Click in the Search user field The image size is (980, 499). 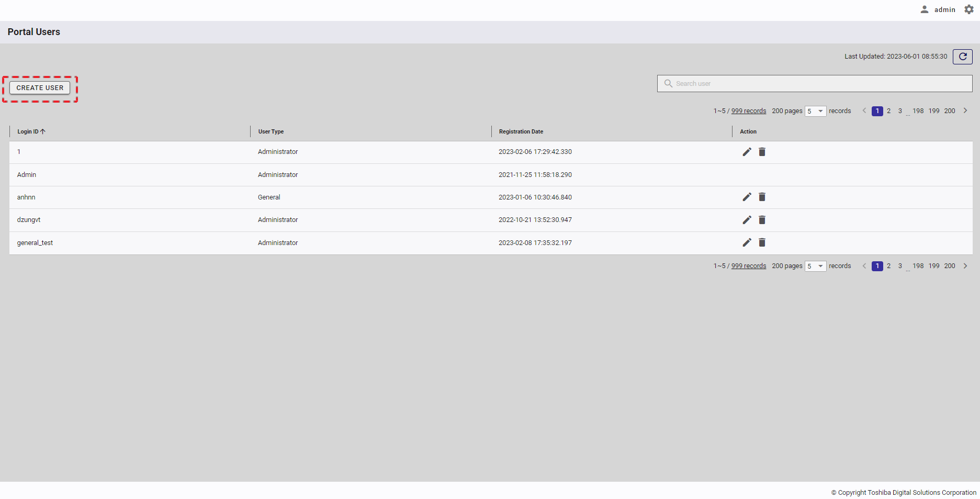(x=816, y=84)
